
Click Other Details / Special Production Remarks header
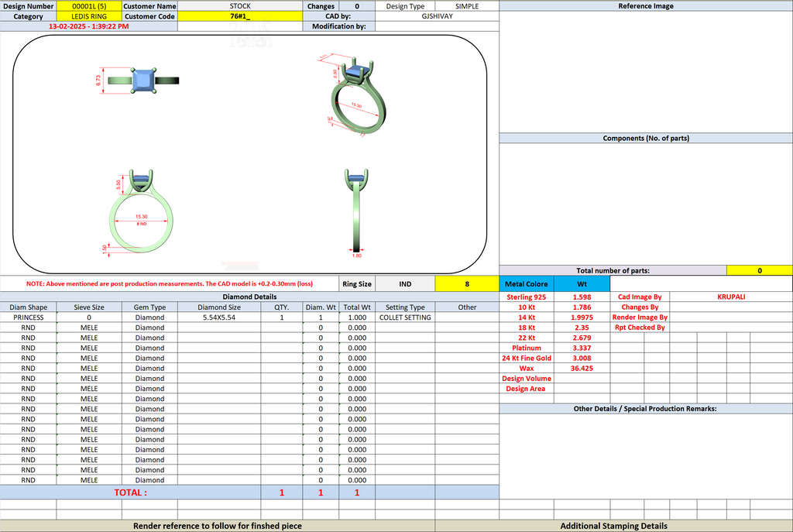(646, 409)
